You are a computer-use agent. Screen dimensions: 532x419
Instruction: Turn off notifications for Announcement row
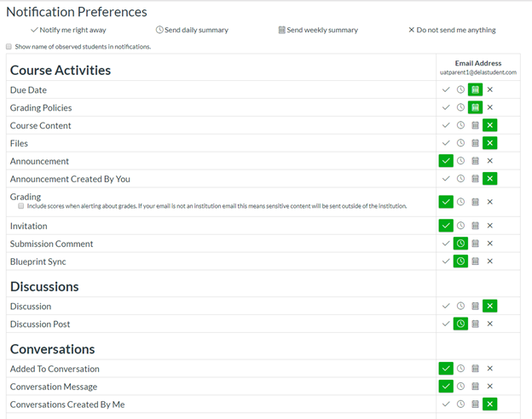point(489,161)
